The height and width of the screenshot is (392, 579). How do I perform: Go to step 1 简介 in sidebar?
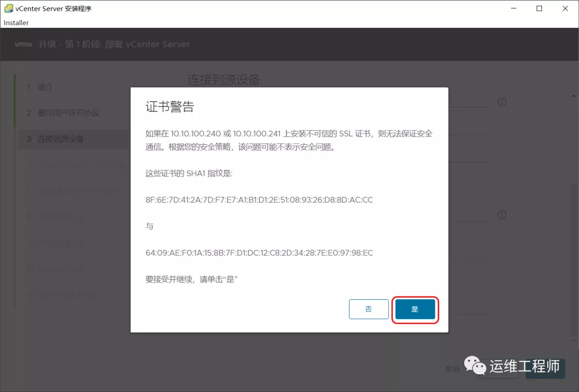click(x=45, y=87)
